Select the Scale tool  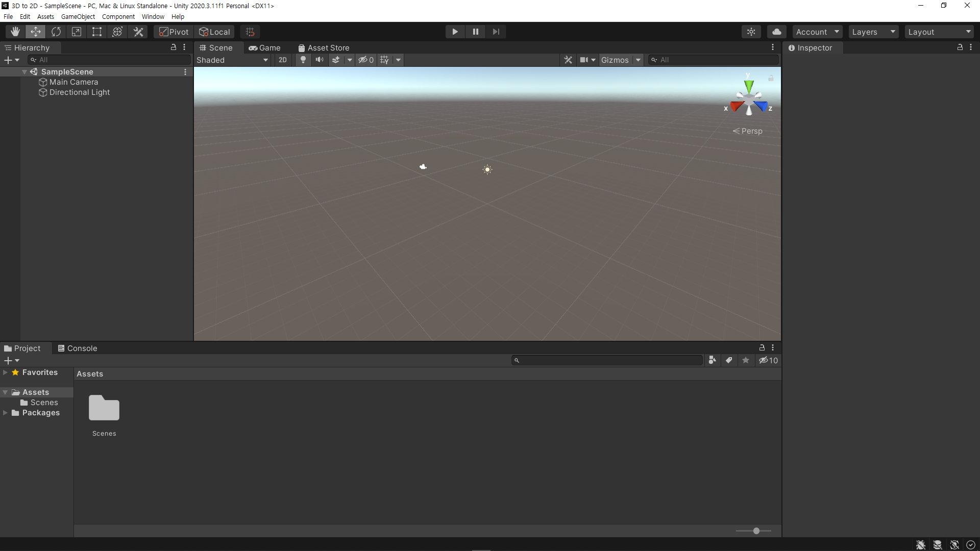pos(77,32)
